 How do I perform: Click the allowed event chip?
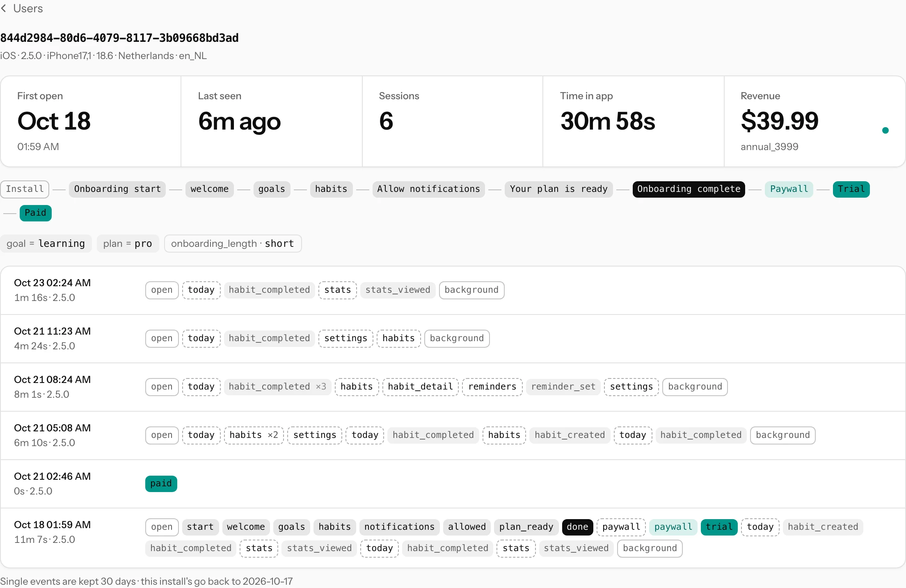pyautogui.click(x=467, y=527)
